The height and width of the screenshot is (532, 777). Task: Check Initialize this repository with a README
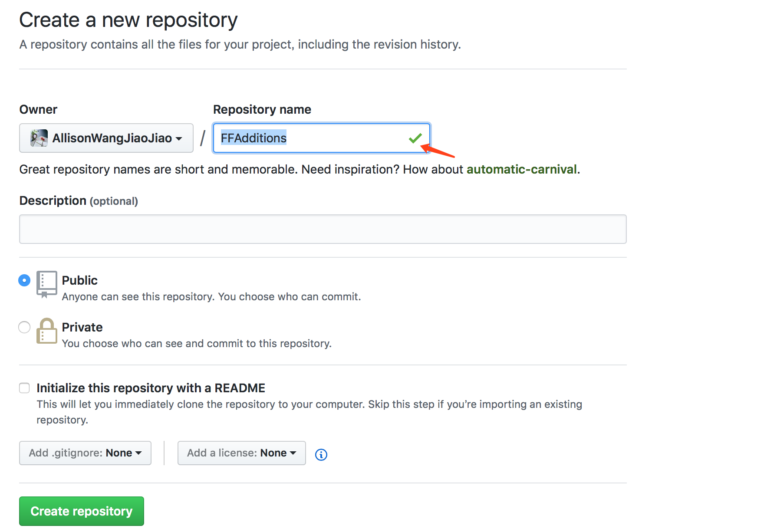(x=24, y=388)
